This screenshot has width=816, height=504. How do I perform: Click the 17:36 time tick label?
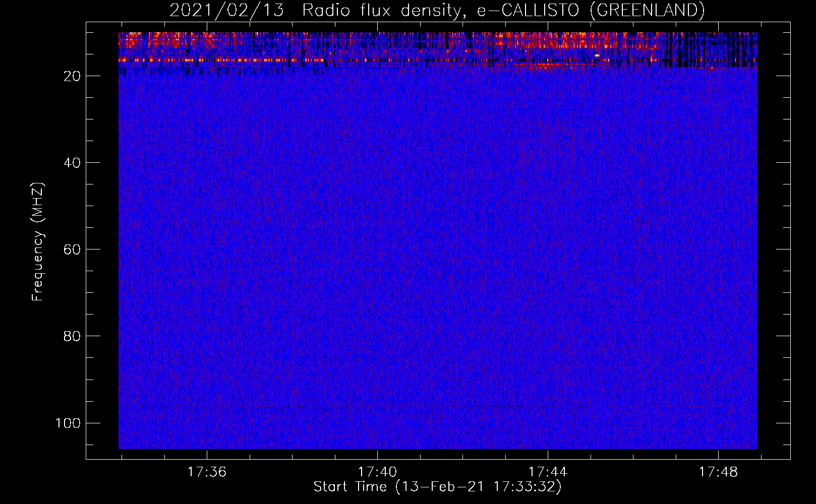(207, 472)
